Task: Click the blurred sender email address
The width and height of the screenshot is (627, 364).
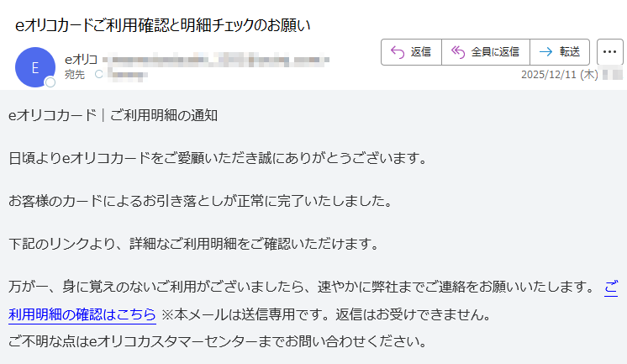Action: 216,60
